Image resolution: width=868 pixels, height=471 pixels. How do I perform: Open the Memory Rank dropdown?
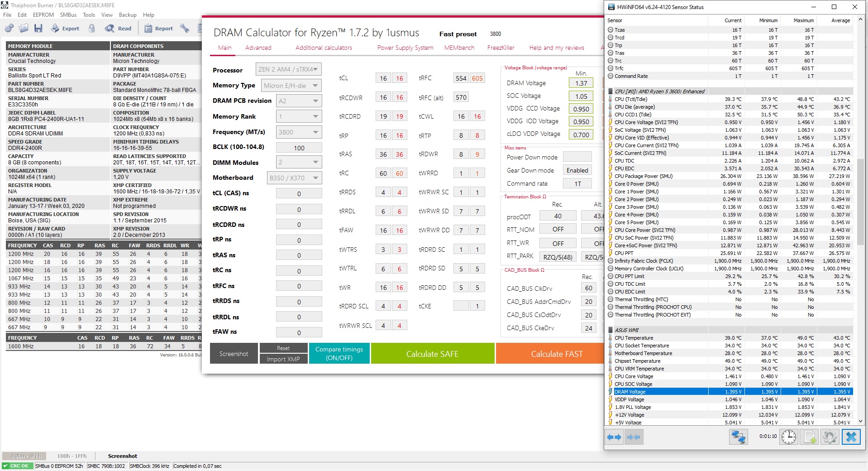pyautogui.click(x=299, y=116)
